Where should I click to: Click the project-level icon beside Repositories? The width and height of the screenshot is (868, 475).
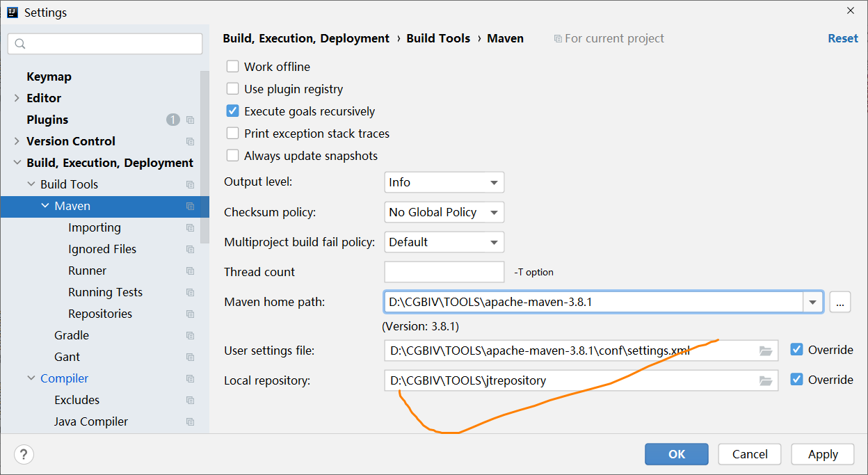191,314
